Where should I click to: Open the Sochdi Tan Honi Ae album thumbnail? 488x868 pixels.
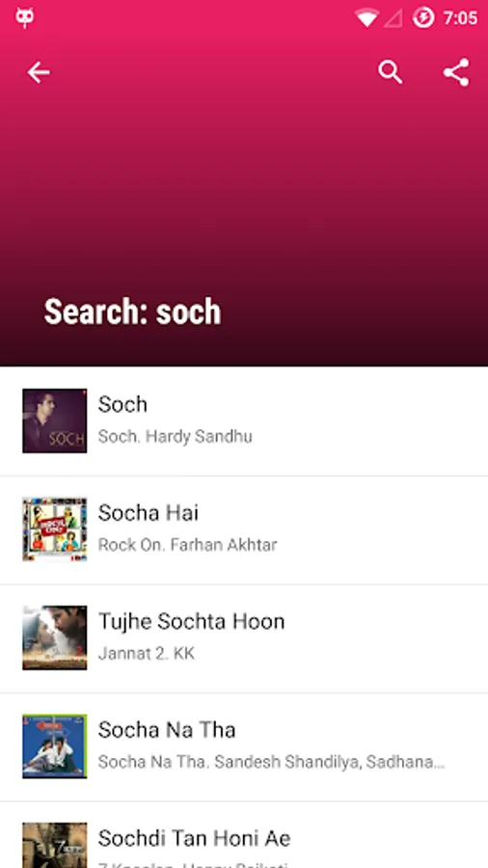55,845
